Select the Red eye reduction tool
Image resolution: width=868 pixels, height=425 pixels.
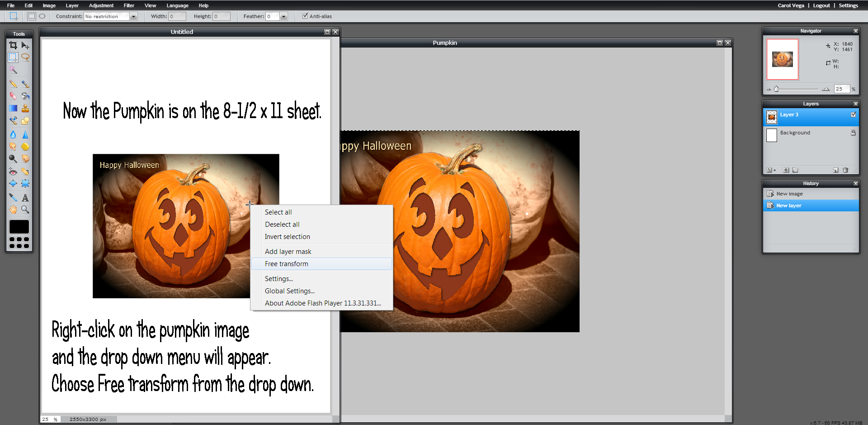pyautogui.click(x=13, y=172)
